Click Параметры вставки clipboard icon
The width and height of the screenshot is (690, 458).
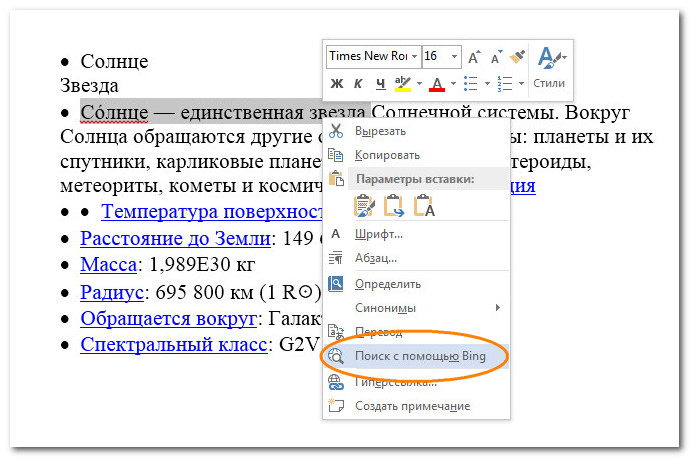pos(336,178)
